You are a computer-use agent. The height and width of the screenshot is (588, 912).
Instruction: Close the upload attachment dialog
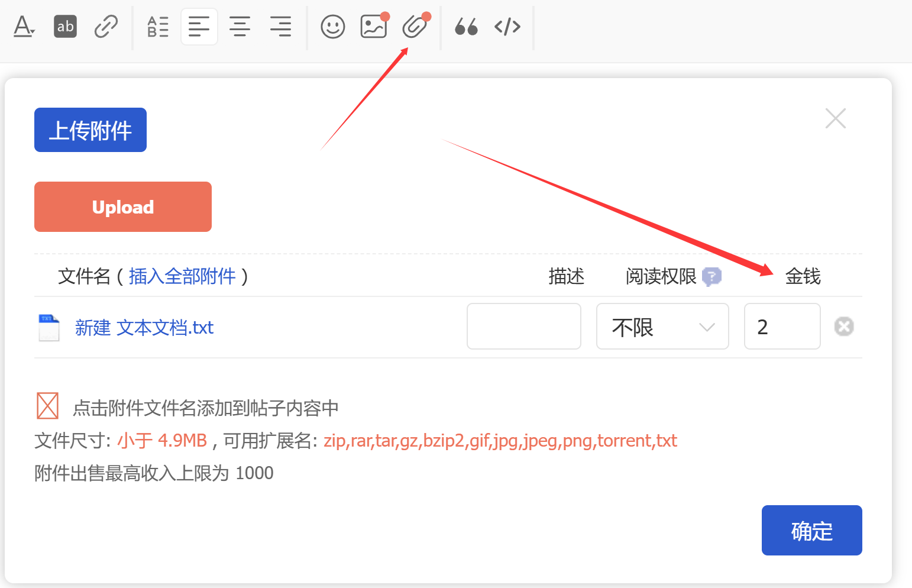(x=836, y=118)
